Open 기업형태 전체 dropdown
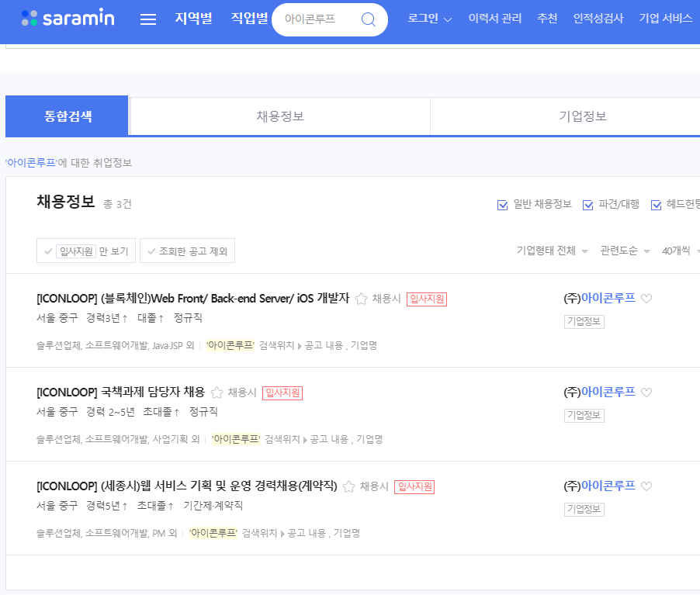 coord(552,251)
